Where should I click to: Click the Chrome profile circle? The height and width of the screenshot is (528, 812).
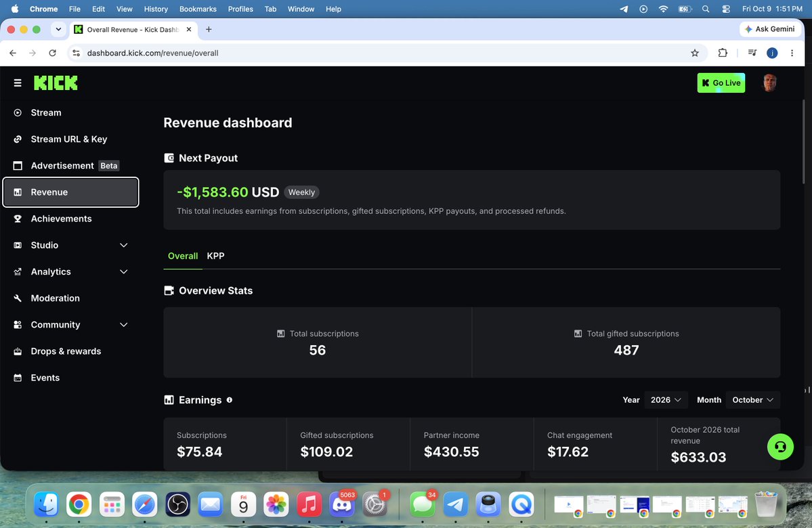[771, 53]
